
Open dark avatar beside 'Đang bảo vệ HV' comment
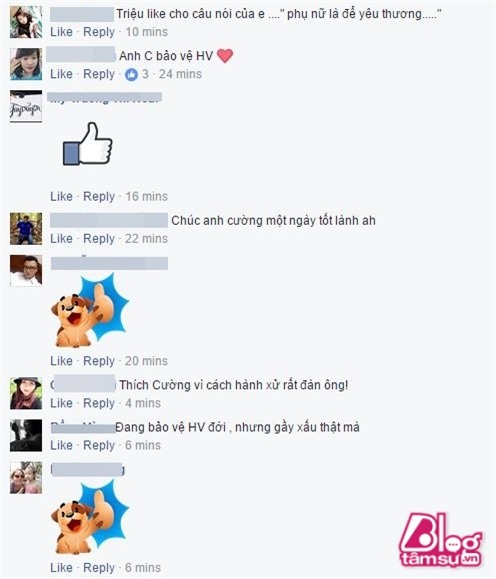pyautogui.click(x=26, y=435)
